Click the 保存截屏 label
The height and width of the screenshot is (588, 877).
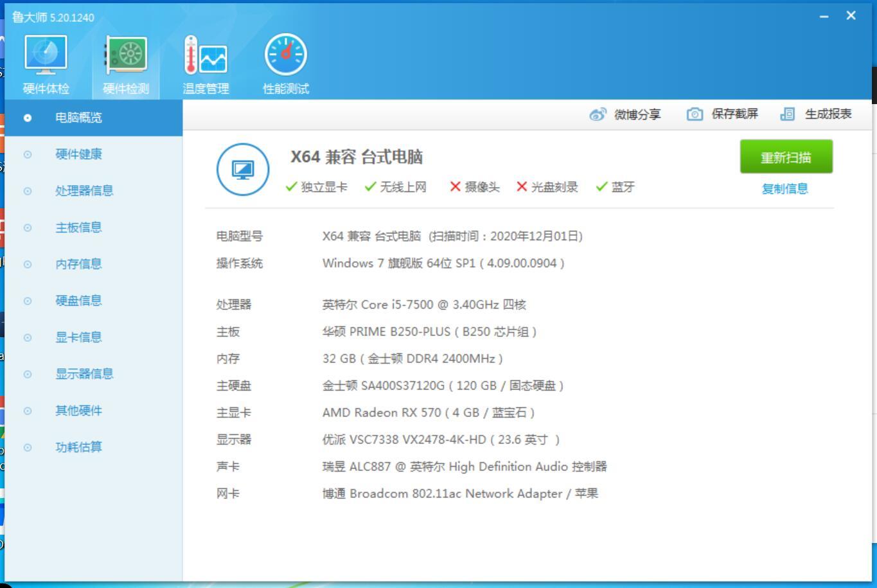click(x=735, y=114)
